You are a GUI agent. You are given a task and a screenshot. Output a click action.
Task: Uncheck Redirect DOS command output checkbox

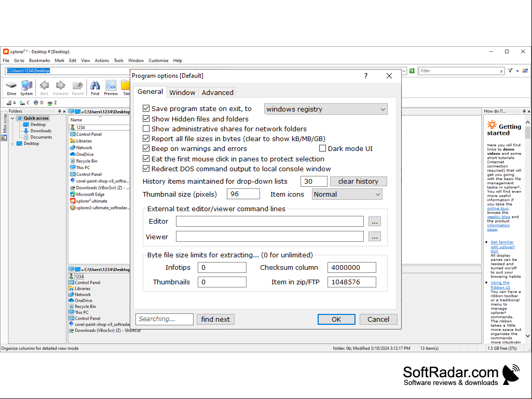[x=146, y=169]
